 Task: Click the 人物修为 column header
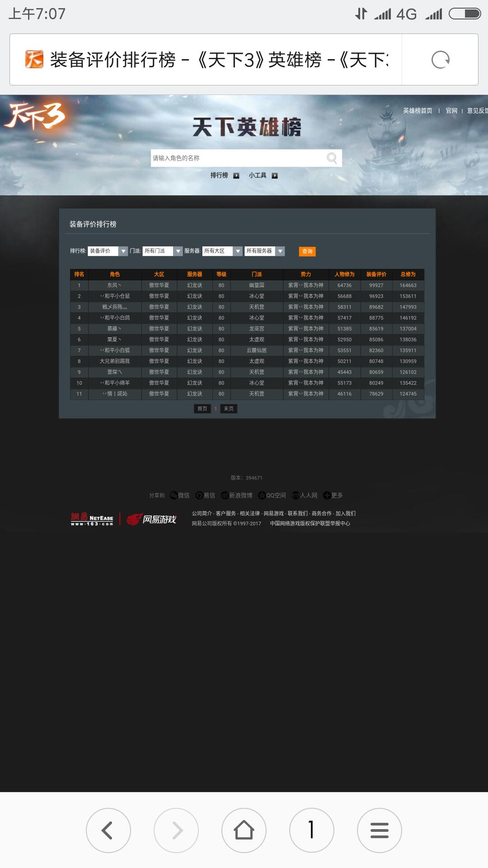[344, 274]
